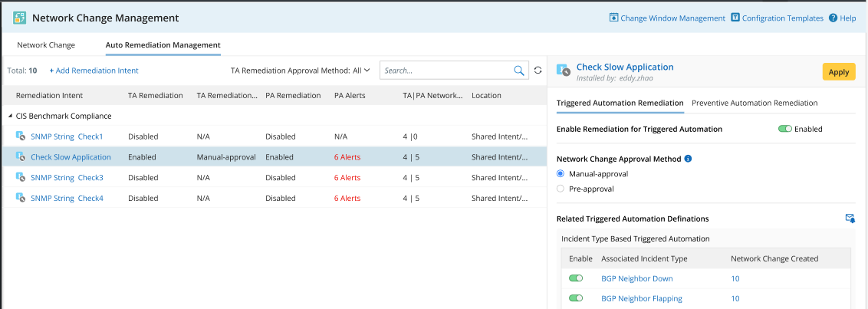Screen dimensions: 868x309
Task: Click the icon beside Related Triggered Automation Definitions
Action: click(x=850, y=219)
